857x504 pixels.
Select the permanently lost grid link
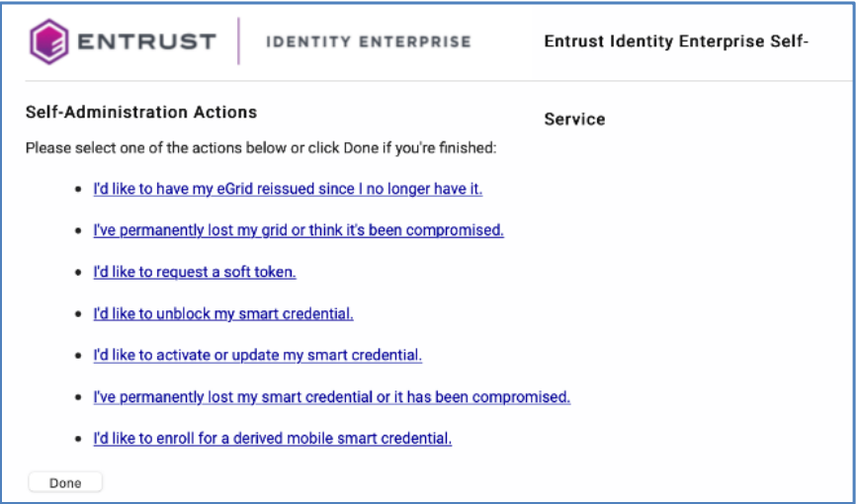click(299, 230)
